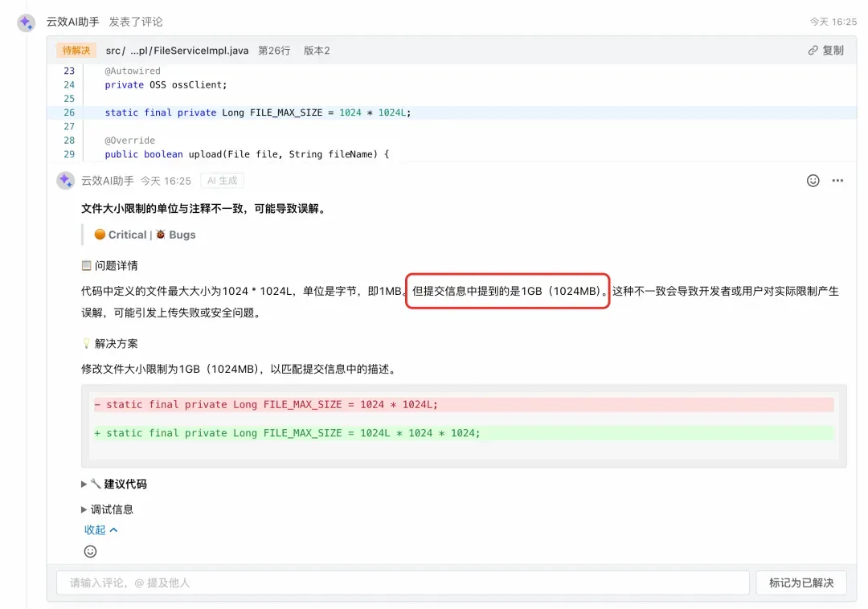Copy link via 复制 button
This screenshot has height=609, width=868.
(x=825, y=51)
